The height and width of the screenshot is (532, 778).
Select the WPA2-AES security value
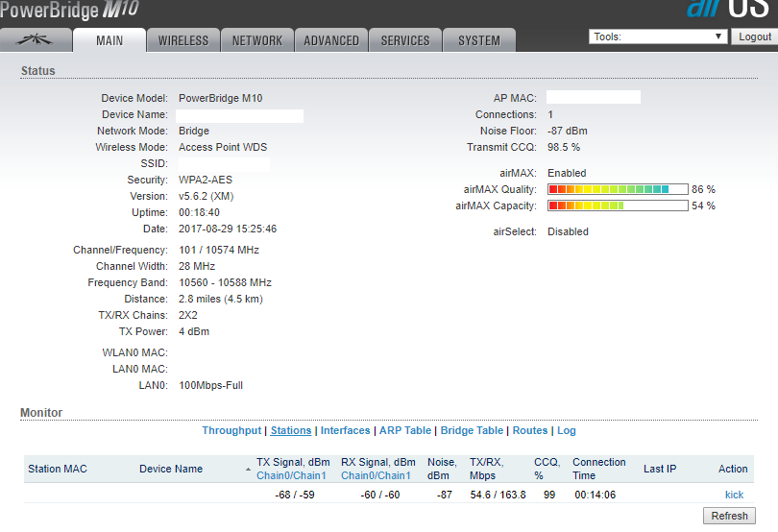(x=206, y=180)
